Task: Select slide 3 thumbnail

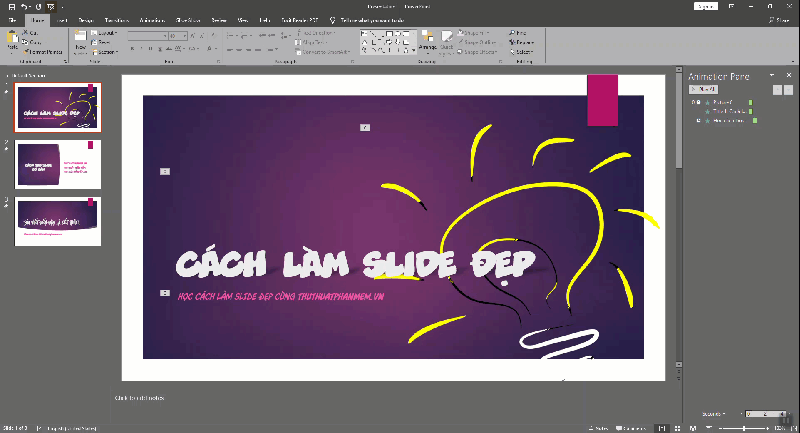Action: 58,222
